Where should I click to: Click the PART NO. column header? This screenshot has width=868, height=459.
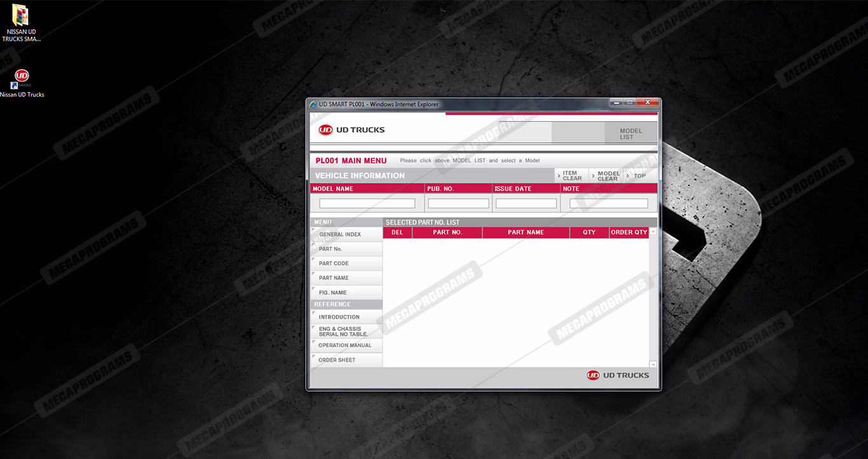coord(447,232)
